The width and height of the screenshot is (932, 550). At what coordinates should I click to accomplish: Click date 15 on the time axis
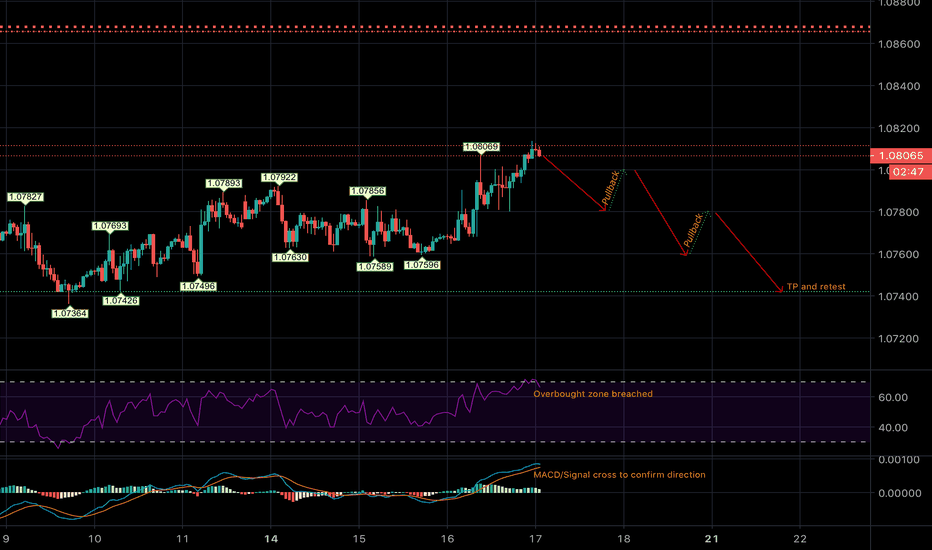359,539
